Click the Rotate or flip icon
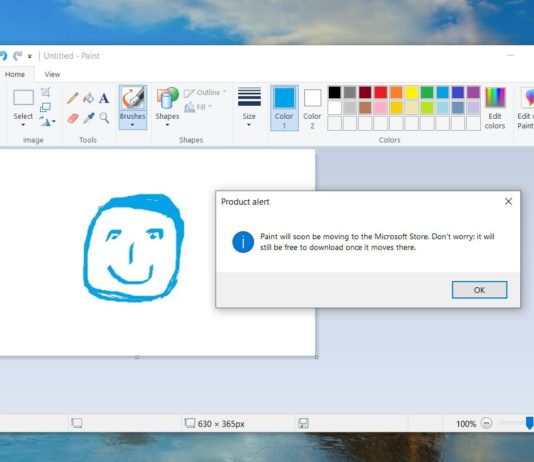 coord(45,121)
